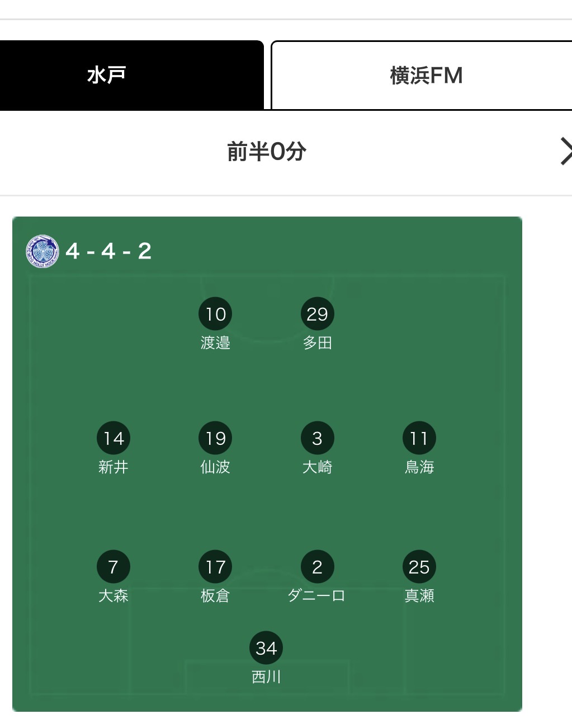Select number 2 ダニーロ circle
572x728 pixels.
tap(317, 567)
